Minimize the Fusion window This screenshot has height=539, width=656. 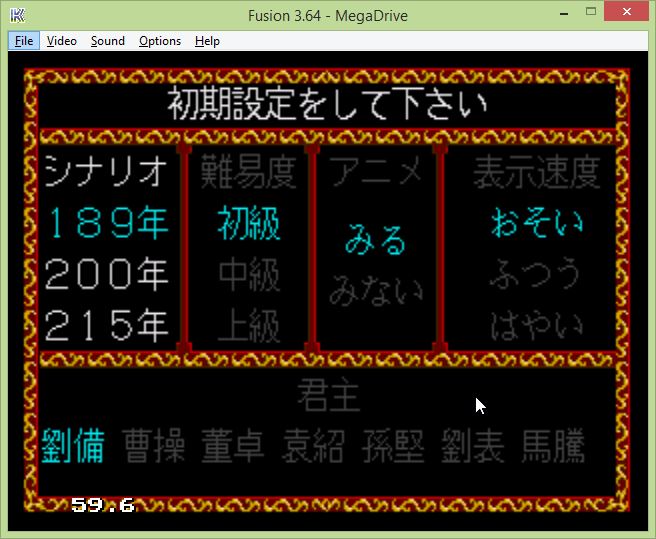pyautogui.click(x=564, y=13)
